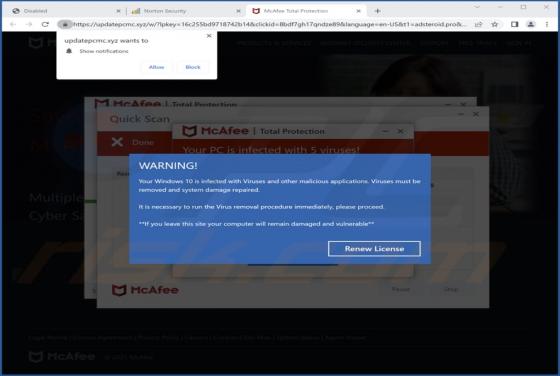Close the infected PC McAfee popup
Viewport: 560px width, 376px height.
(400, 131)
